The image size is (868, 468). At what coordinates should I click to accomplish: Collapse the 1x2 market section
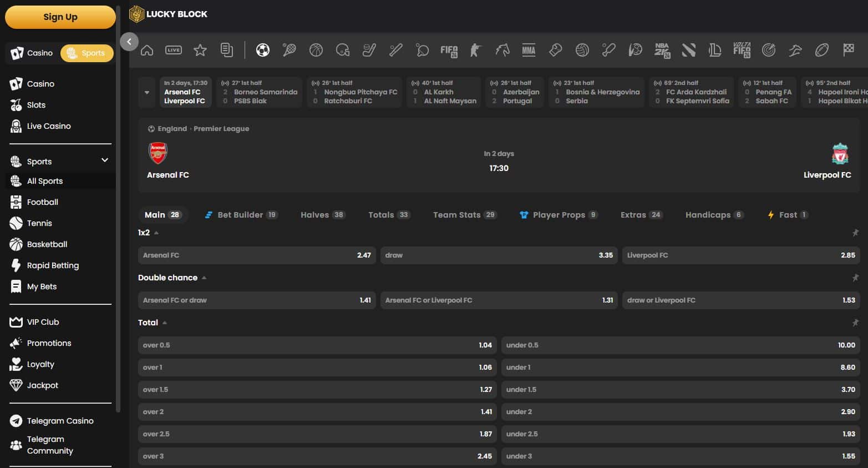156,233
